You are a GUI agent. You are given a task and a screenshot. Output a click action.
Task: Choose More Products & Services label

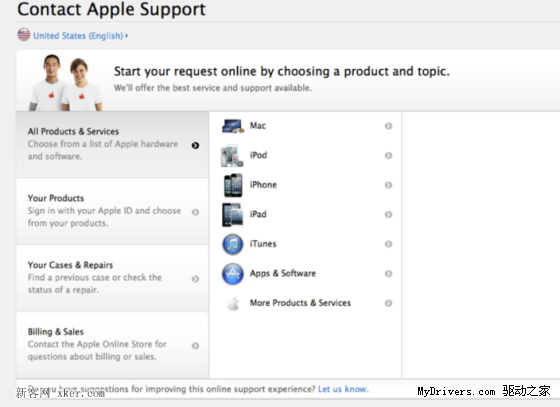300,303
